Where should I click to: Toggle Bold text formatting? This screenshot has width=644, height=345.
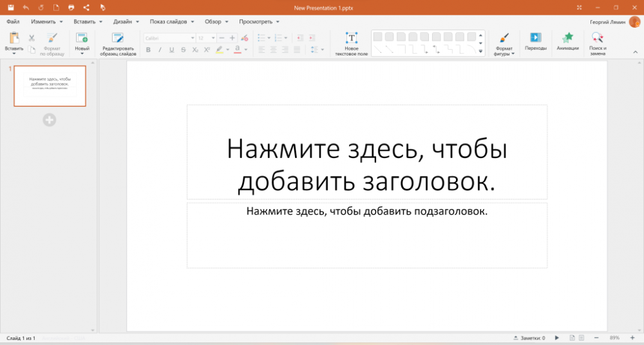pos(149,50)
